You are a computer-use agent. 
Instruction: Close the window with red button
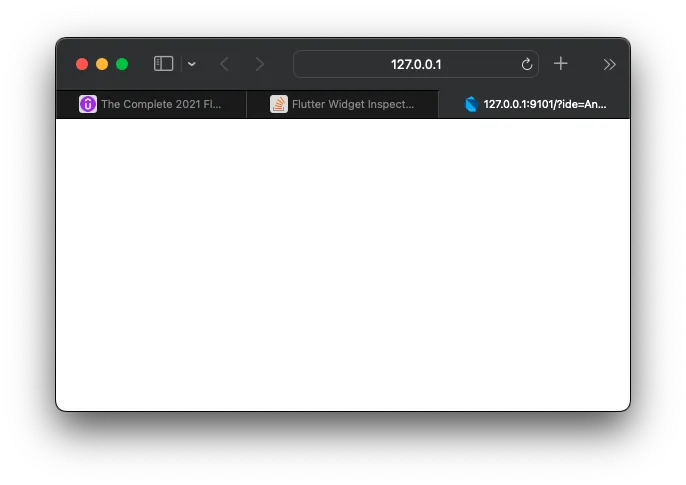coord(82,64)
